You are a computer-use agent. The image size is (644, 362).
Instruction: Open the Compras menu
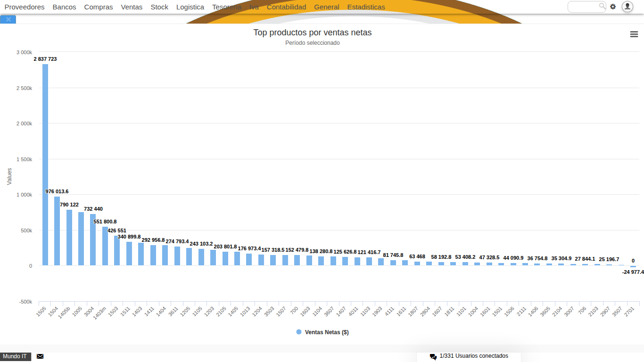coord(99,7)
